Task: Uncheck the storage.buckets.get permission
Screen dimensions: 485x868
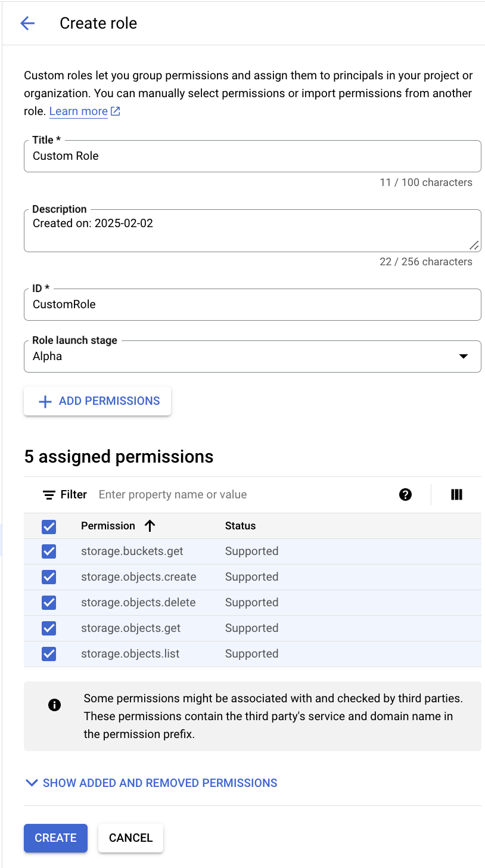Action: (49, 551)
